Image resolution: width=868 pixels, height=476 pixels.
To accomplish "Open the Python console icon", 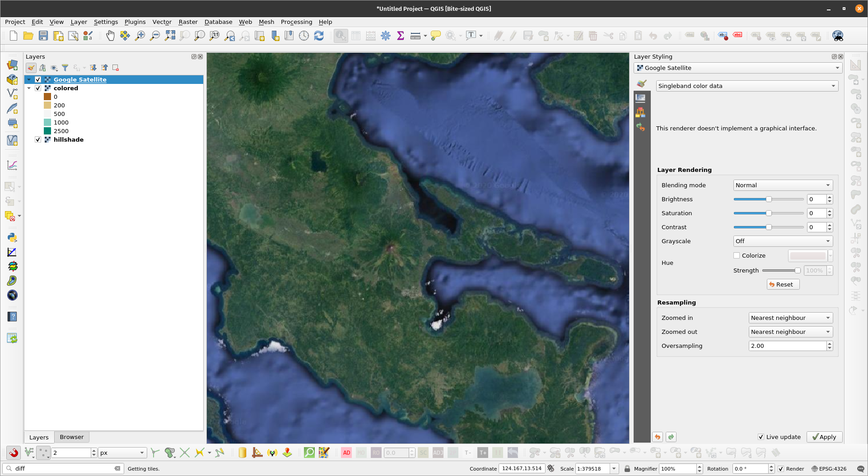I will coord(12,237).
